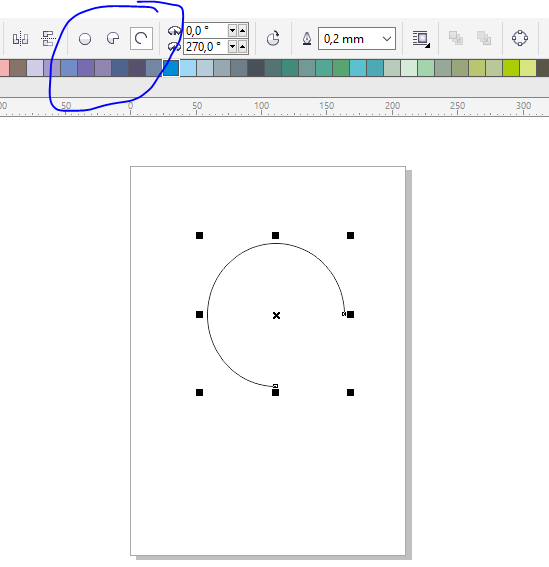Image resolution: width=549 pixels, height=567 pixels.
Task: Click the top-right selection handle
Action: pos(350,236)
